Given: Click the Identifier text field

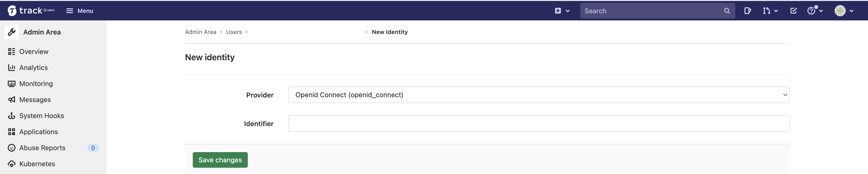Looking at the screenshot, I should [538, 124].
